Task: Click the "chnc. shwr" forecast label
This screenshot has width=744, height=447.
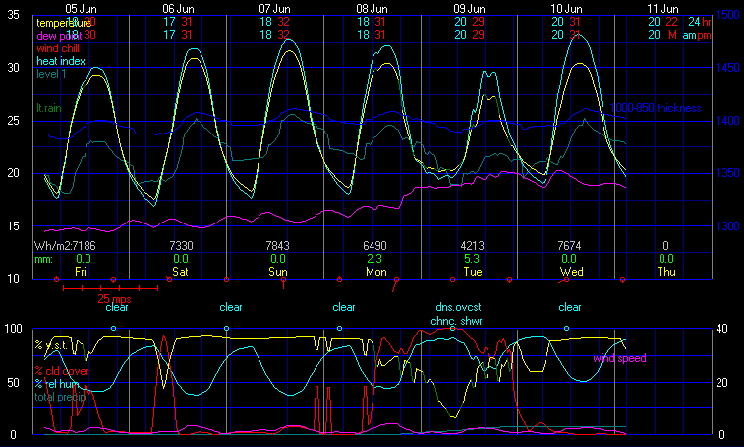Action: [x=456, y=321]
